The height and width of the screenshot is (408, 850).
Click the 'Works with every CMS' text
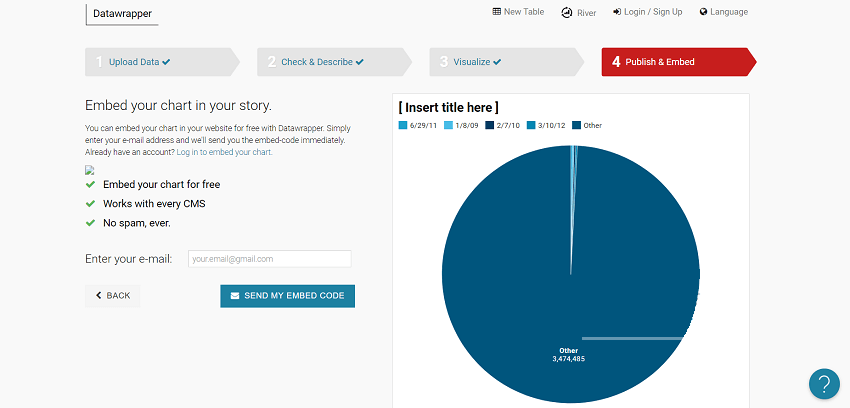(154, 204)
